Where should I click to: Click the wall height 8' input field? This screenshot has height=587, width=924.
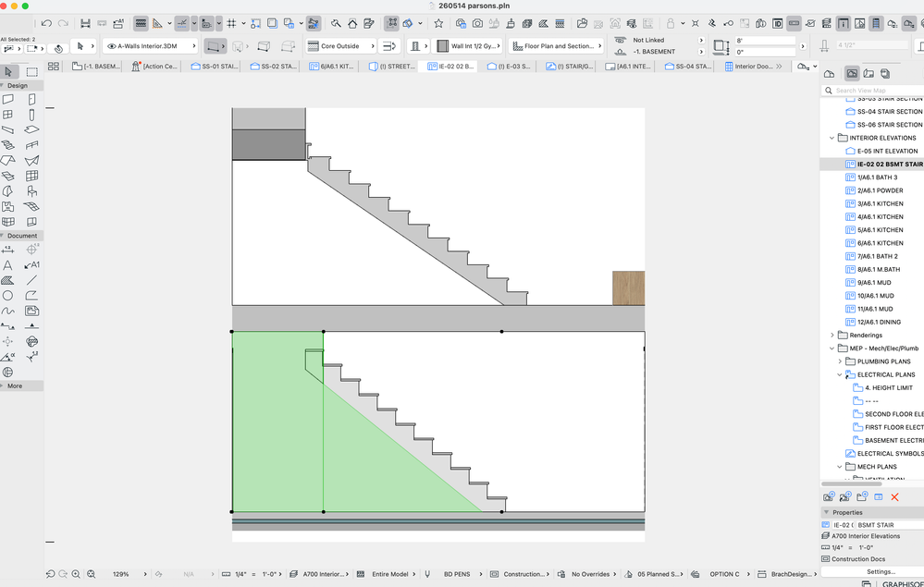pos(766,41)
